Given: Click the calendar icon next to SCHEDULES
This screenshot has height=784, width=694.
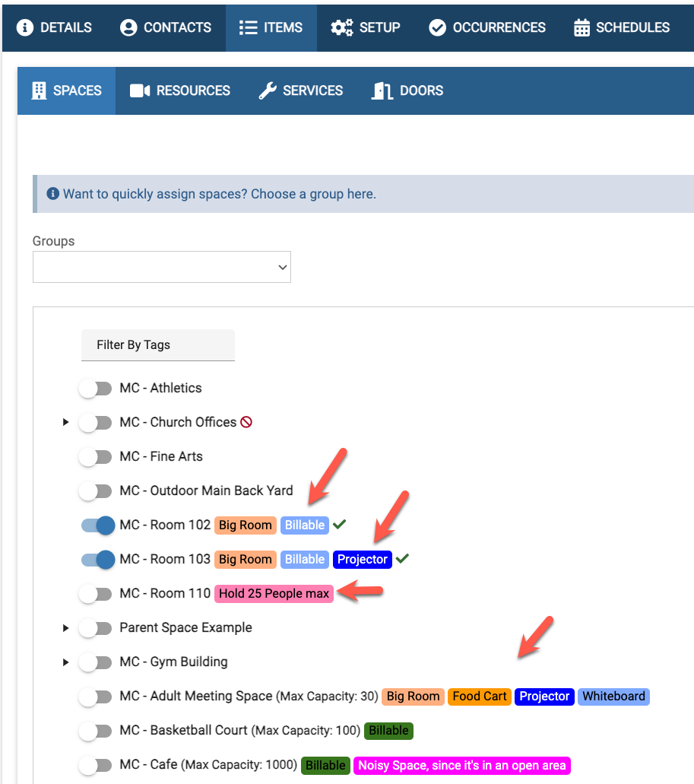Looking at the screenshot, I should pos(582,27).
